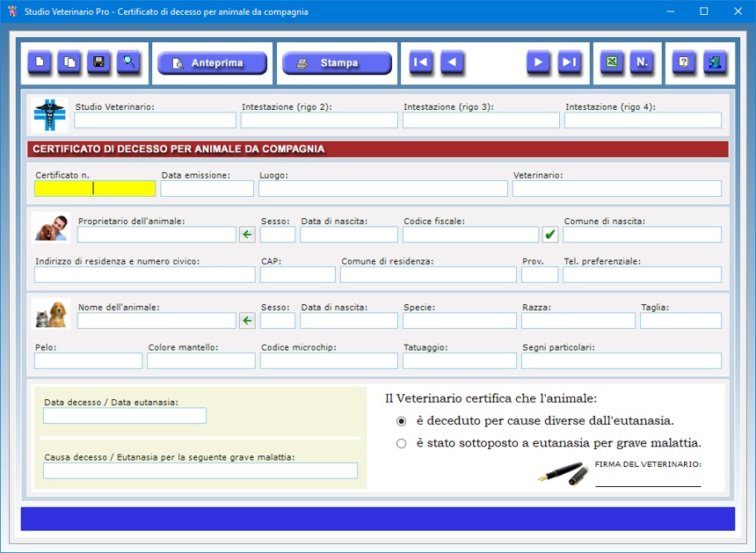756x553 pixels.
Task: Click the Intestazione (rigo 4) field
Action: coord(643,120)
